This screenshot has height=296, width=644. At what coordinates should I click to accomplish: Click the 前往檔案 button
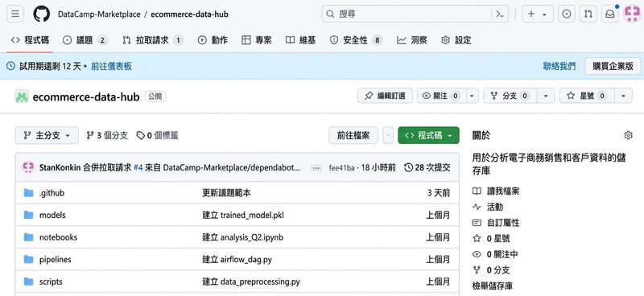coord(353,135)
